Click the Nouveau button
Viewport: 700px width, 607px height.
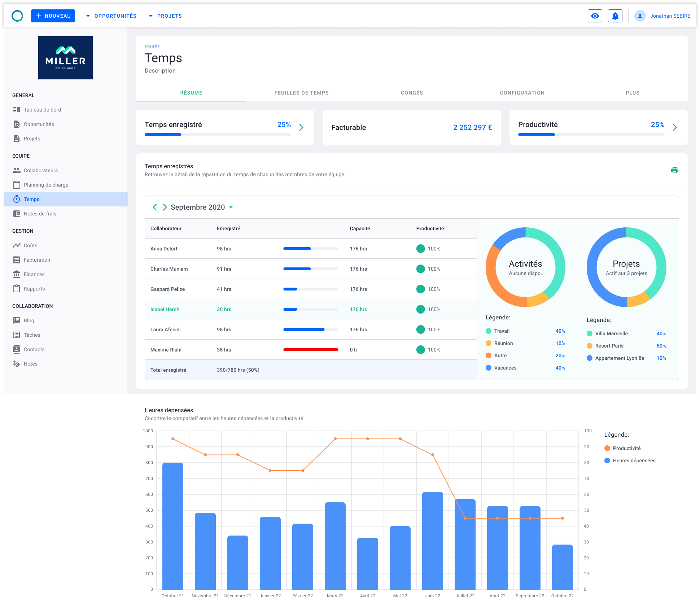point(53,16)
